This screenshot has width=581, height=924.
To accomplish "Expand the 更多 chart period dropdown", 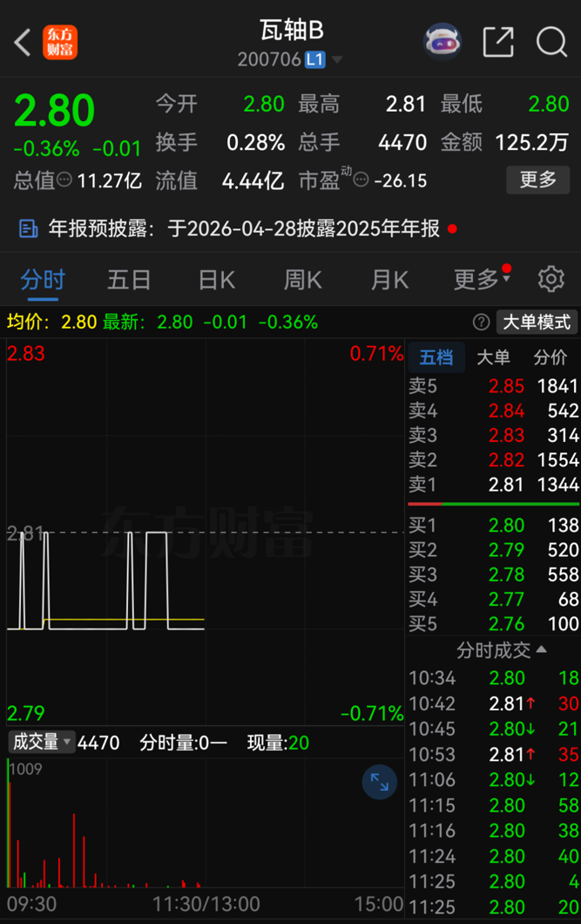I will tap(481, 280).
